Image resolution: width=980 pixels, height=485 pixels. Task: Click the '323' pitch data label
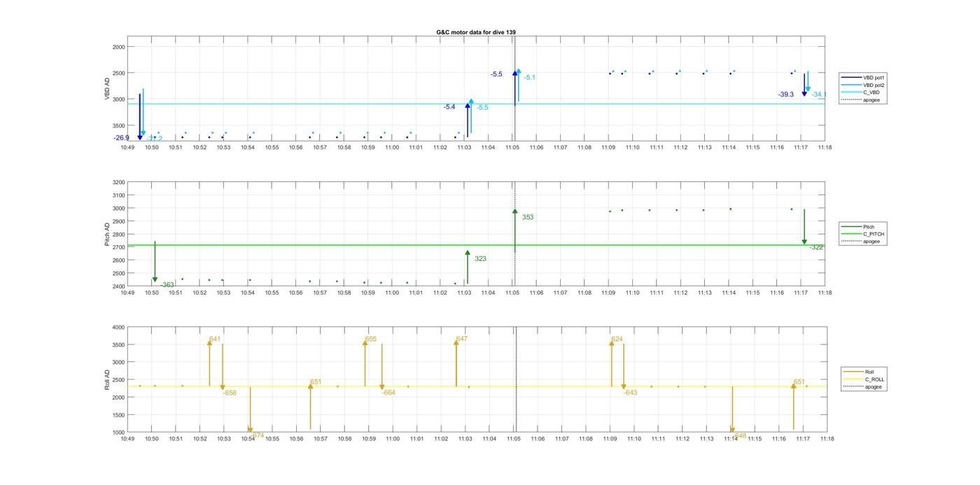click(x=480, y=259)
